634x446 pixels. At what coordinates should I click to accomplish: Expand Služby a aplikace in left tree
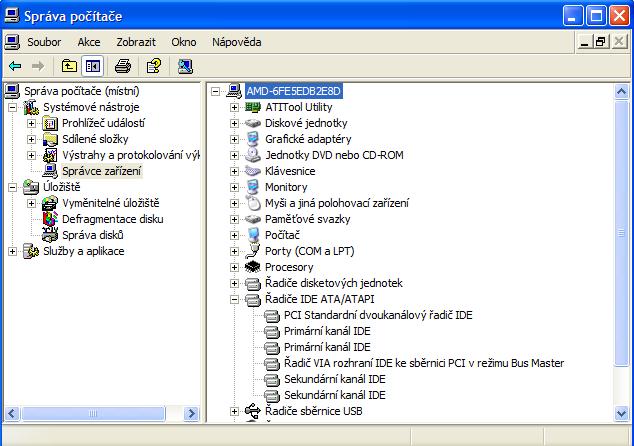pyautogui.click(x=13, y=251)
